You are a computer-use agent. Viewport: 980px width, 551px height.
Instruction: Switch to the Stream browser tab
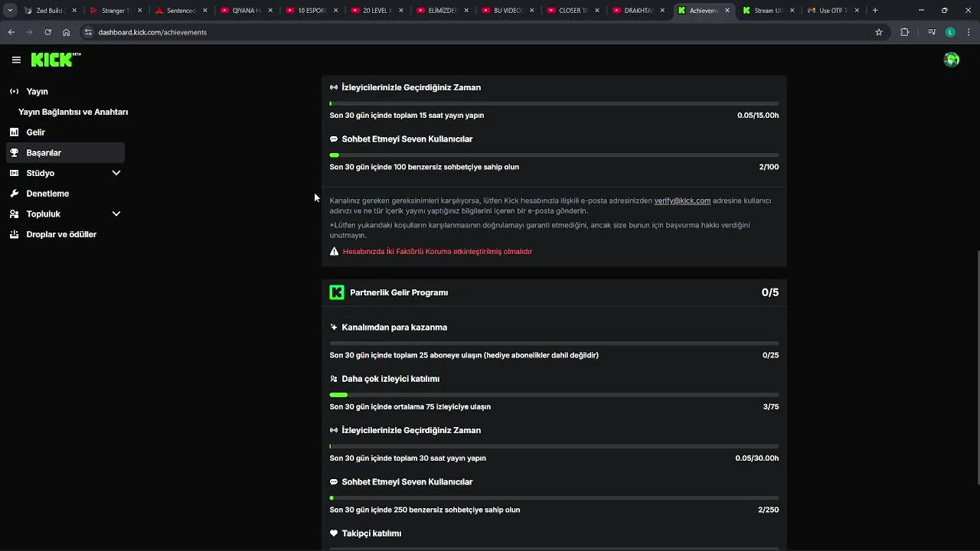tap(767, 11)
